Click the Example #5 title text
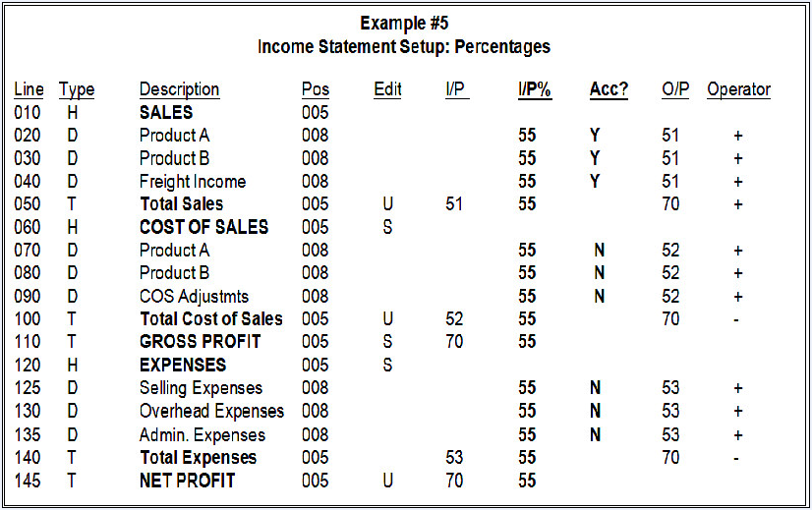Screen dimensions: 812x510 (404, 24)
